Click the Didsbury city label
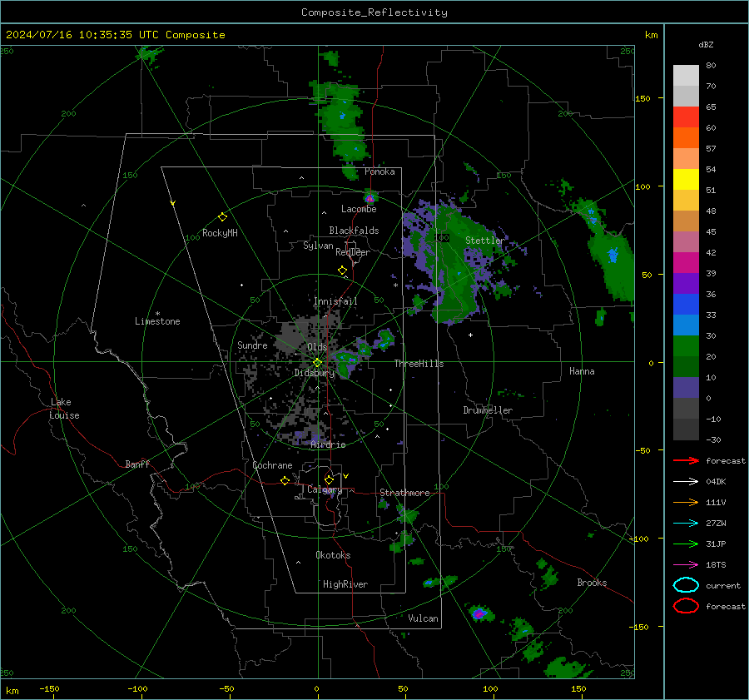749x700 pixels. (315, 373)
